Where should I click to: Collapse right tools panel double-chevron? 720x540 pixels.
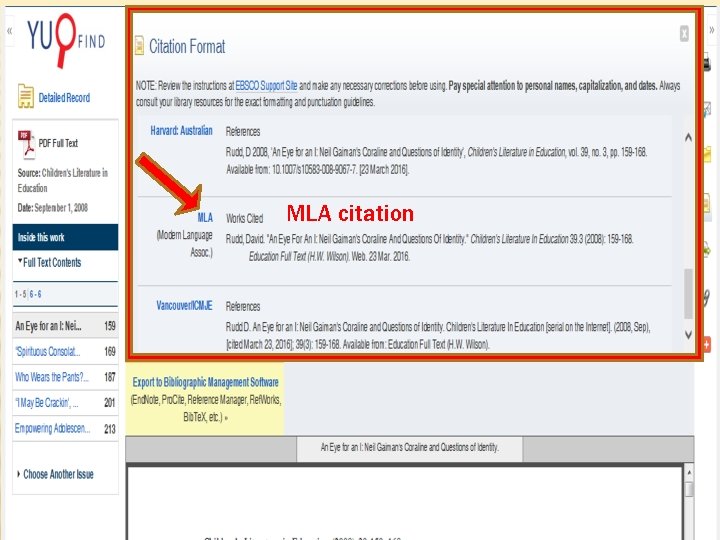point(711,30)
